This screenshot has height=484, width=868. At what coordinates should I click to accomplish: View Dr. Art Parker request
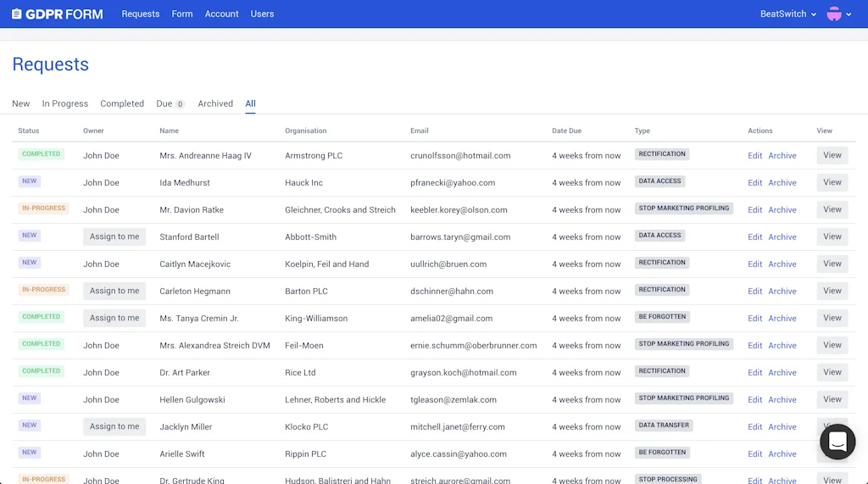[832, 372]
